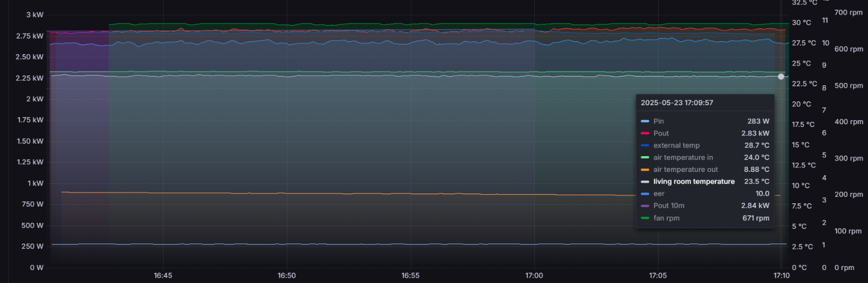Click the 17.5 °C temperature axis label
This screenshot has width=868, height=283.
click(803, 124)
